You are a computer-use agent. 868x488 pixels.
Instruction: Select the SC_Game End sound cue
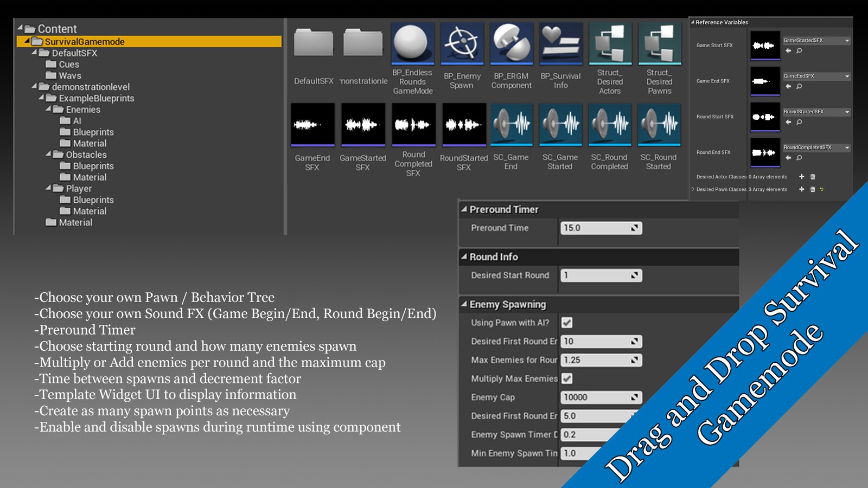[511, 125]
